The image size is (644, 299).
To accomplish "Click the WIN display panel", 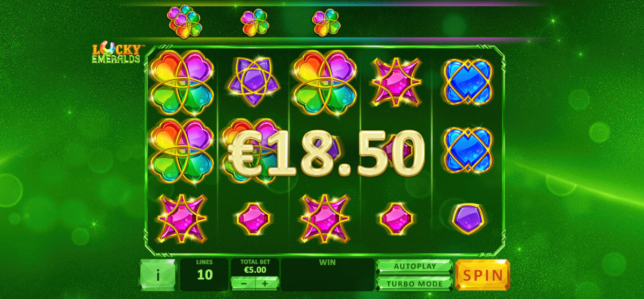I will 327,275.
